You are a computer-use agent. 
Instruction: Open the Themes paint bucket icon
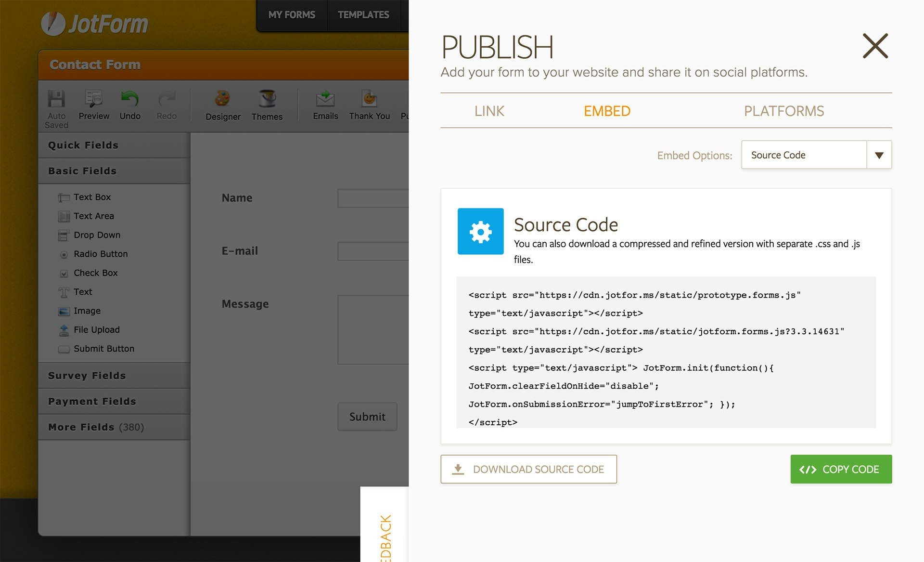[267, 99]
